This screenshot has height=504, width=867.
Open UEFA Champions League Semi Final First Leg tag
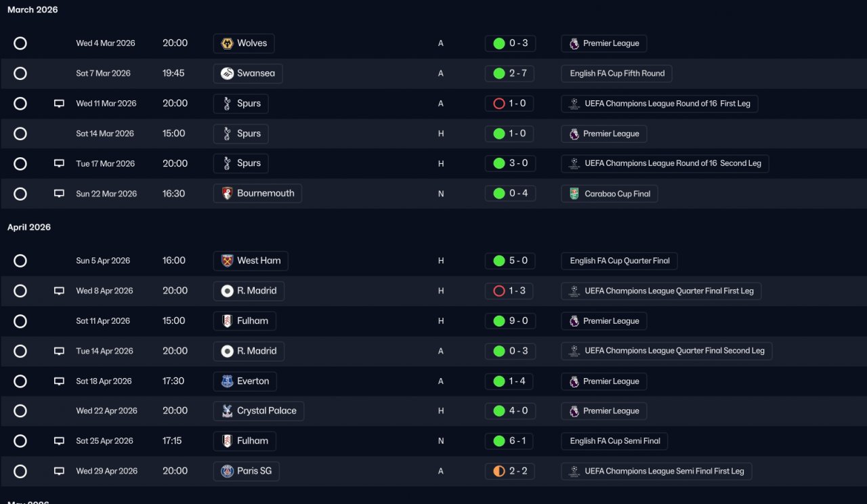[x=656, y=471]
